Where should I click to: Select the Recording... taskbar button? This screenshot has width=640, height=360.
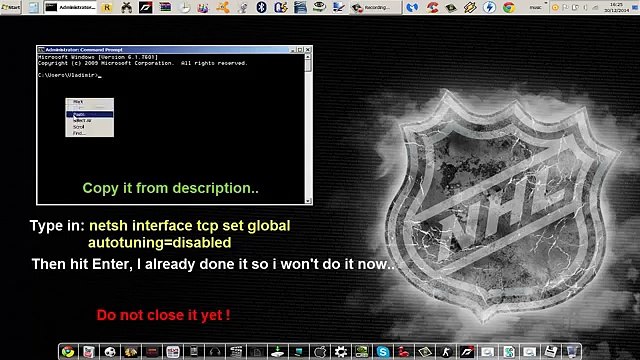click(x=376, y=7)
